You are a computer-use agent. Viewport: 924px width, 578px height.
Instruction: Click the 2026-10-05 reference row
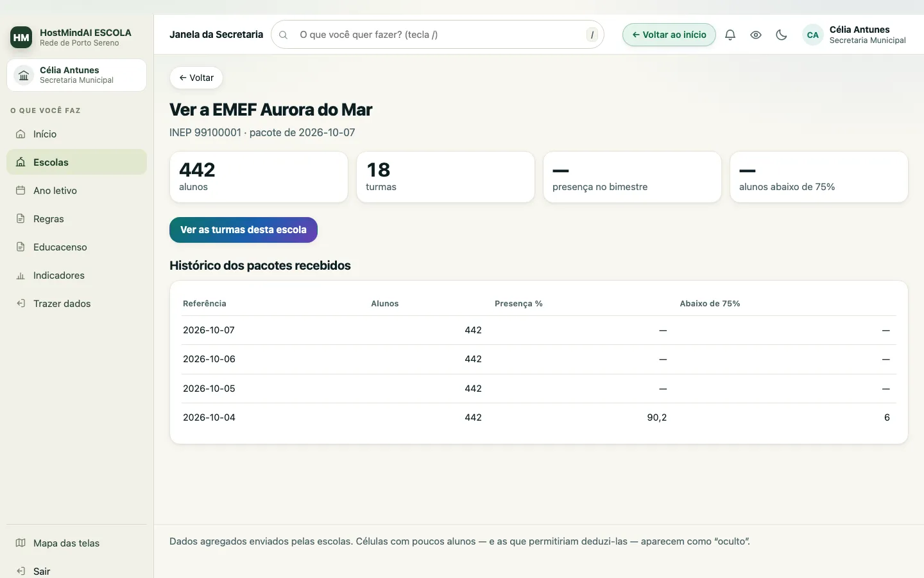[x=539, y=389]
